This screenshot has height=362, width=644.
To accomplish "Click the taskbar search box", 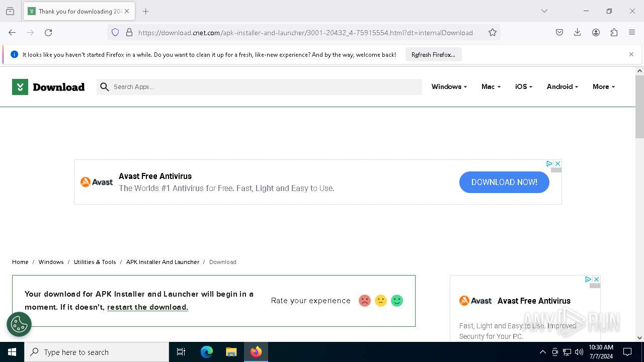I will 97,352.
